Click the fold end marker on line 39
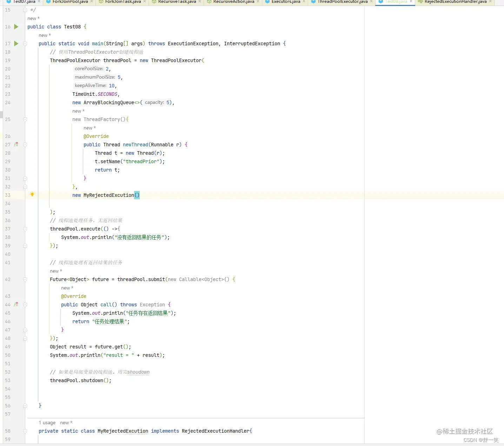The image size is (504, 446). pyautogui.click(x=25, y=246)
